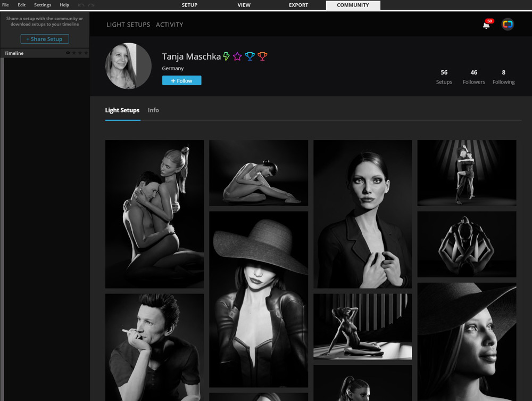Open the ponytail woman setup at bottom
The image size is (532, 401).
click(363, 383)
